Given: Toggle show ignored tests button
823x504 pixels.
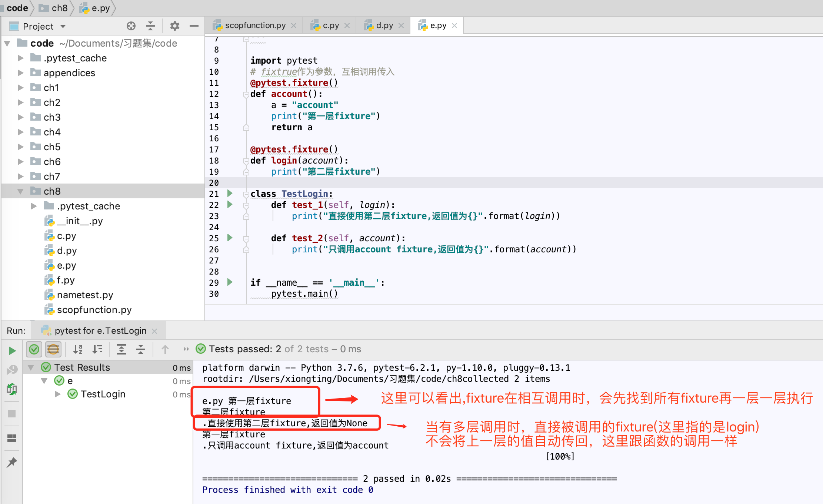Looking at the screenshot, I should tap(53, 349).
